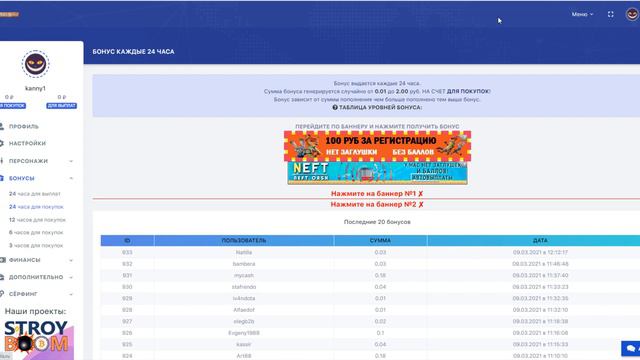Click date 09.03.2021 в 12:12:17 cell
The width and height of the screenshot is (640, 360).
(540, 252)
